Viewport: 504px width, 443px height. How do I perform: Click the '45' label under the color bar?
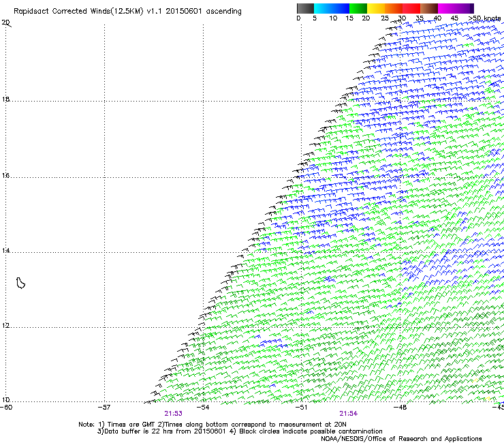tap(454, 18)
